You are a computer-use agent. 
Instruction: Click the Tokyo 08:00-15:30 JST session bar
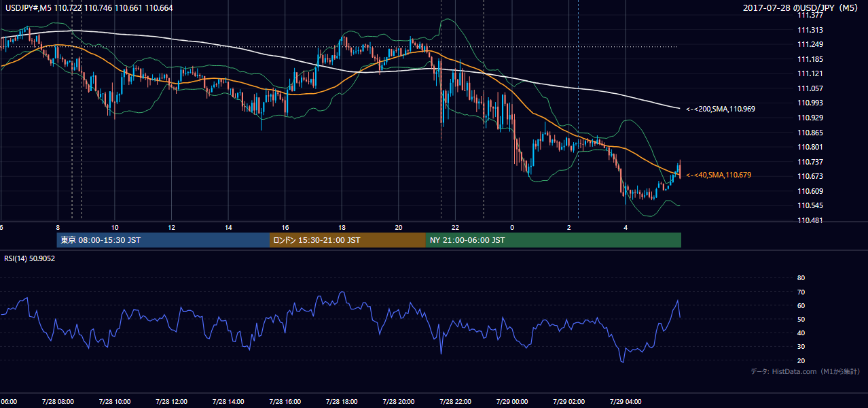(163, 240)
